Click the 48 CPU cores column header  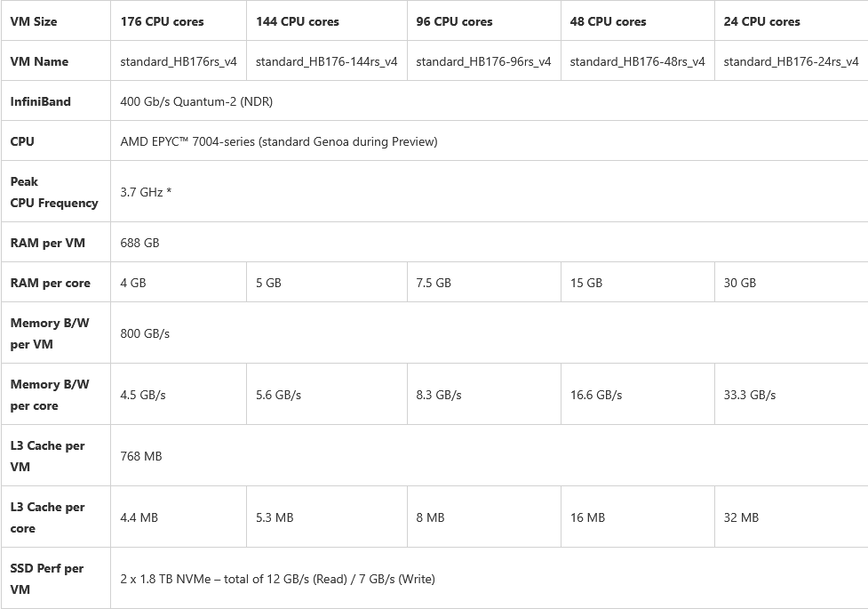(x=608, y=21)
